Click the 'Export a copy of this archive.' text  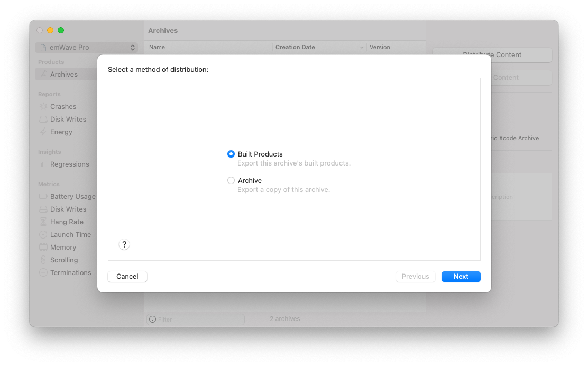(x=283, y=190)
